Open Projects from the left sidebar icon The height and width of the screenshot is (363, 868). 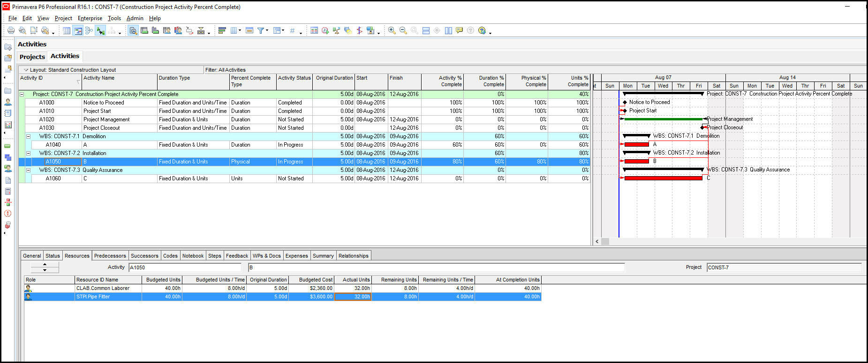click(x=8, y=91)
